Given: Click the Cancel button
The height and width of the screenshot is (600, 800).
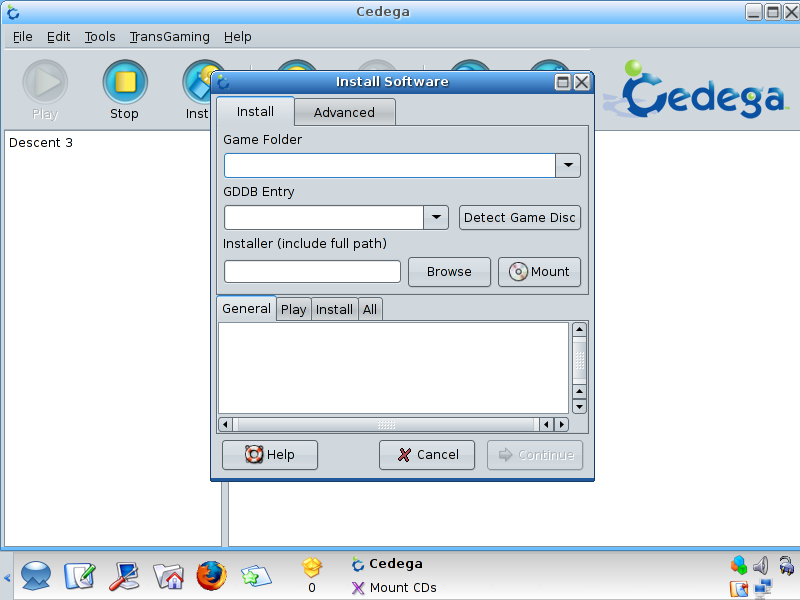Looking at the screenshot, I should (427, 455).
